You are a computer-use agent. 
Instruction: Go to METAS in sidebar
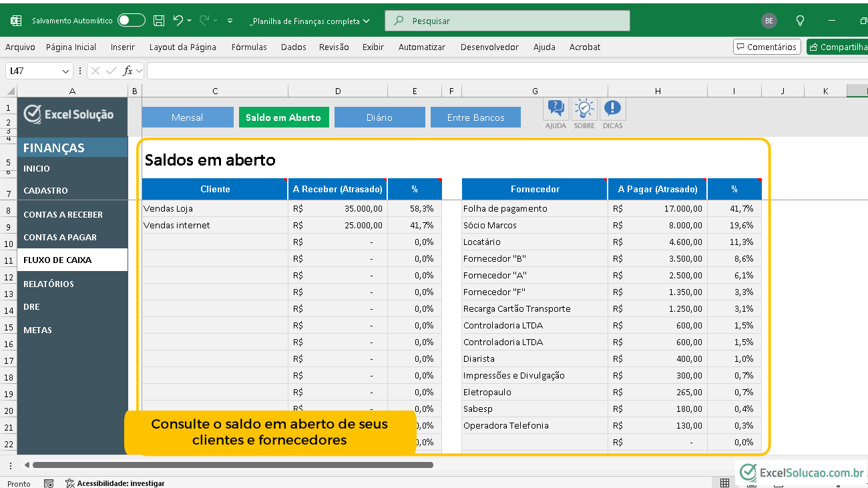click(37, 330)
